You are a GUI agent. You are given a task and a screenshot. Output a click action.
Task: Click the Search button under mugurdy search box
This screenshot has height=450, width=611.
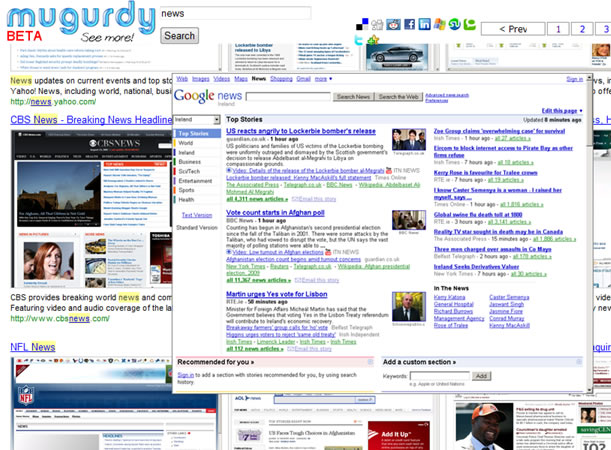(179, 36)
